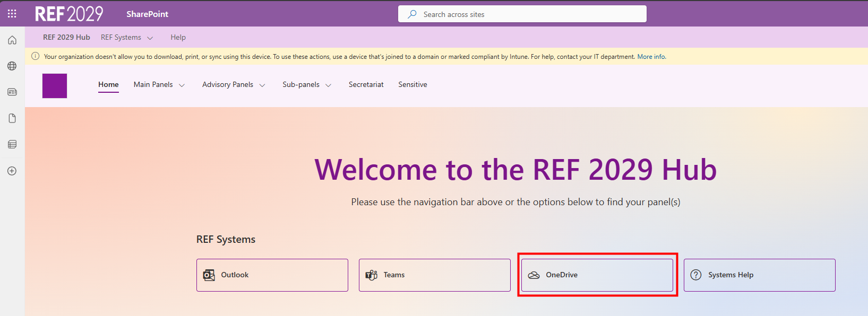Click the purple site logo square

tap(55, 86)
